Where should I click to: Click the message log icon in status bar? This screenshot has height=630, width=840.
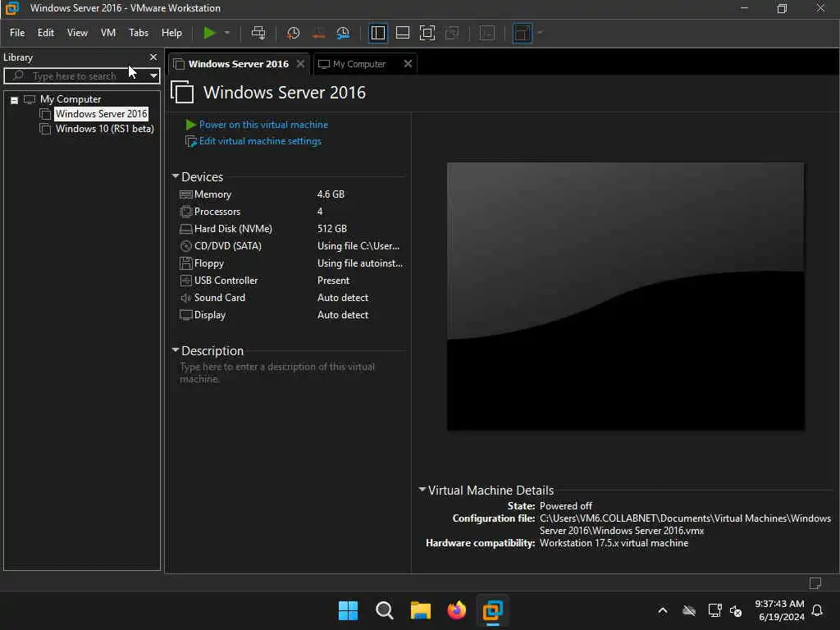point(815,583)
